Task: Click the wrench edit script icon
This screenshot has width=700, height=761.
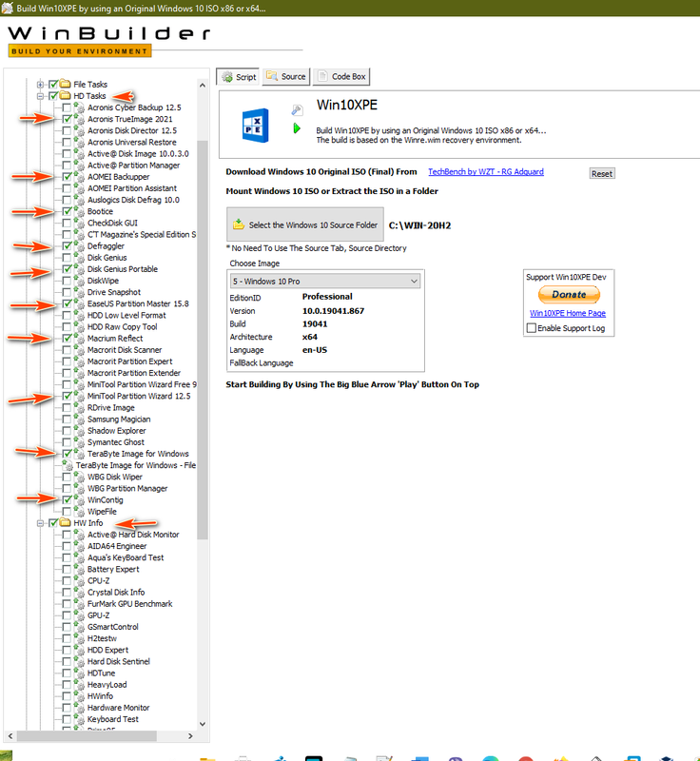Action: (297, 110)
